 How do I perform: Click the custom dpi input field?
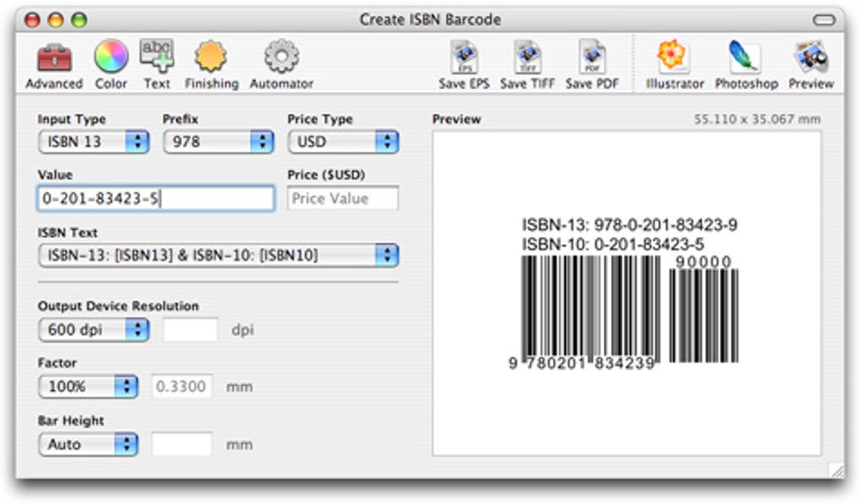pyautogui.click(x=191, y=330)
